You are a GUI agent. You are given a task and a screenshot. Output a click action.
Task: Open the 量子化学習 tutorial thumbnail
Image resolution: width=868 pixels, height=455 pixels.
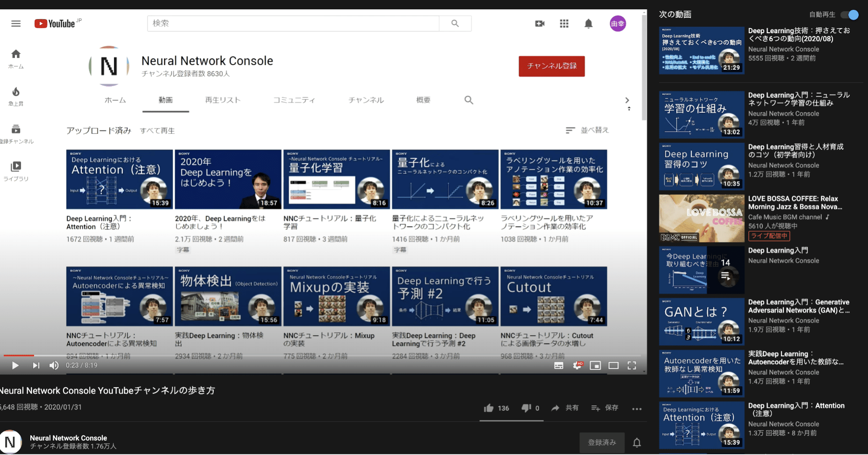point(337,179)
